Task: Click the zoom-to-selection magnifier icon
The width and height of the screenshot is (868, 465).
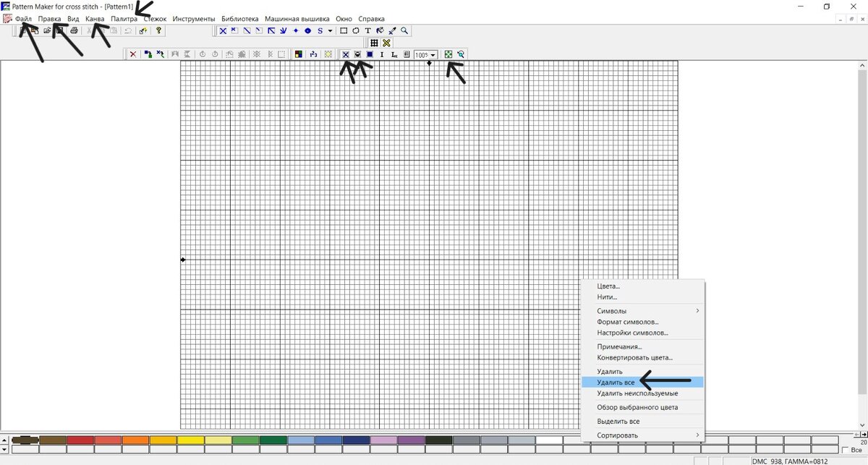Action: pyautogui.click(x=460, y=54)
